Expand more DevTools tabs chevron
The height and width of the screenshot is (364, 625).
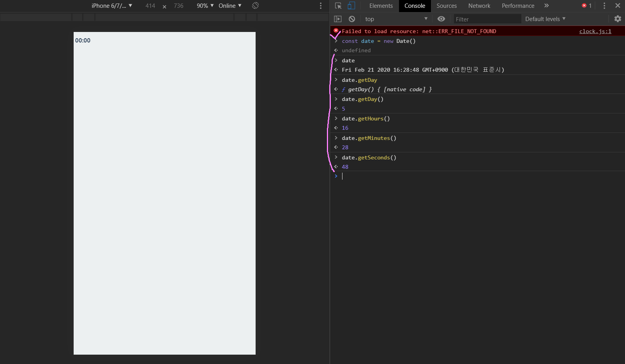pos(546,6)
